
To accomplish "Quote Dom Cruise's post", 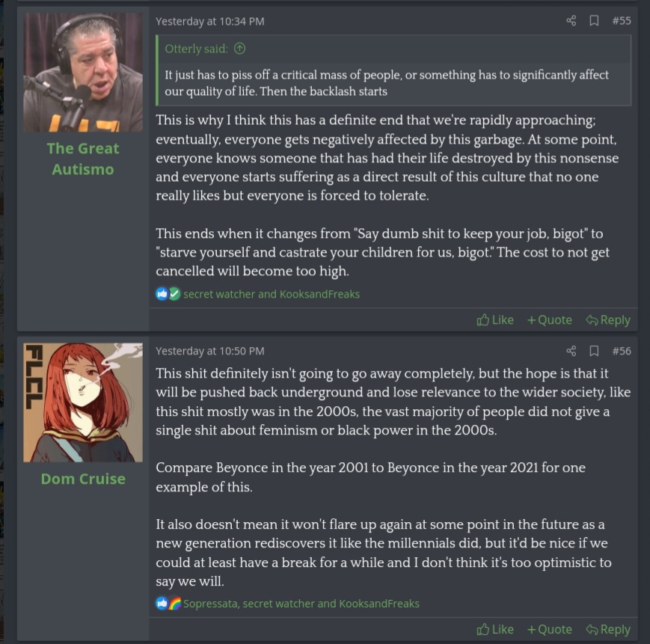I will point(549,629).
